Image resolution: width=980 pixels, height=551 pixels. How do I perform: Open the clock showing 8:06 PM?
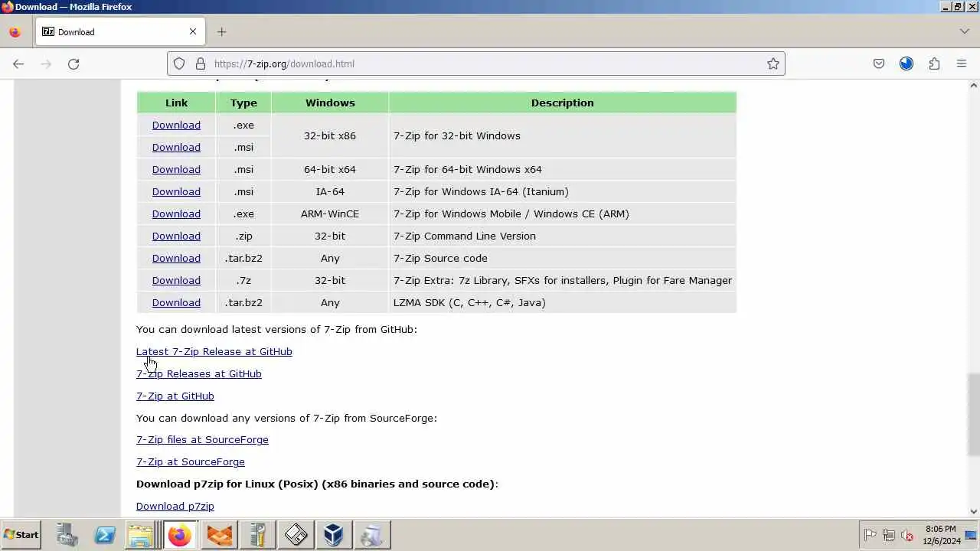point(941,535)
